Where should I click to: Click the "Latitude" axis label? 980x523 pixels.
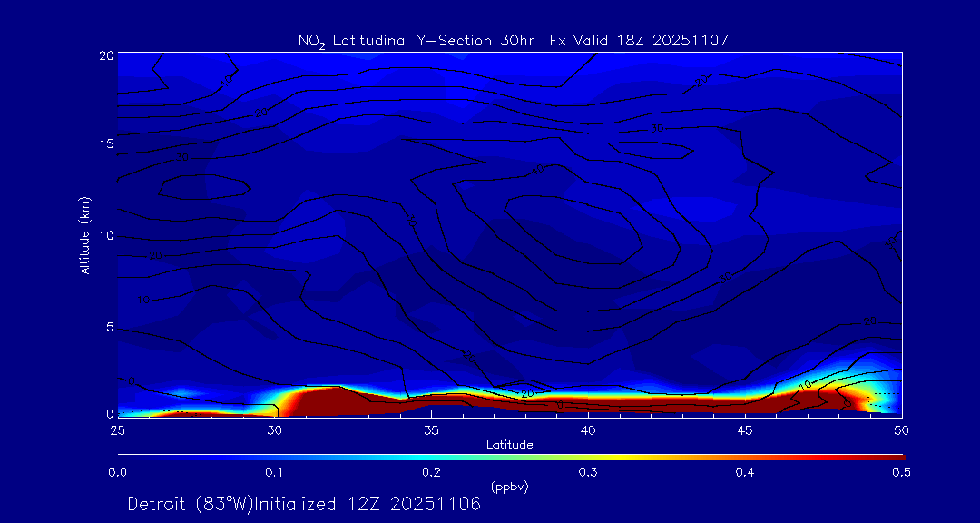(510, 445)
